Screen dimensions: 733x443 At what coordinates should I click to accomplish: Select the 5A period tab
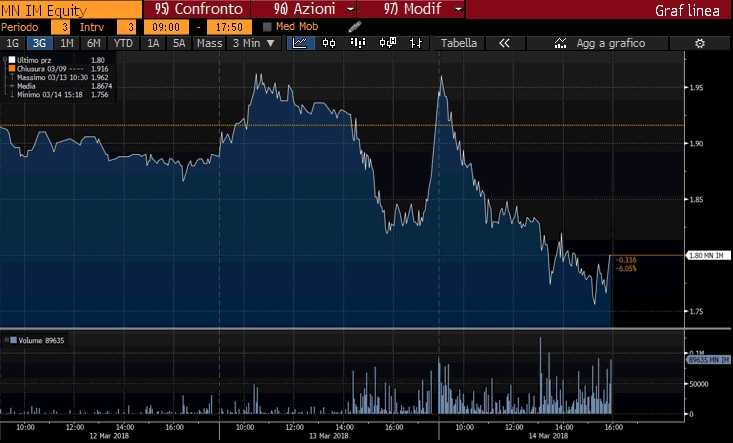tap(179, 43)
